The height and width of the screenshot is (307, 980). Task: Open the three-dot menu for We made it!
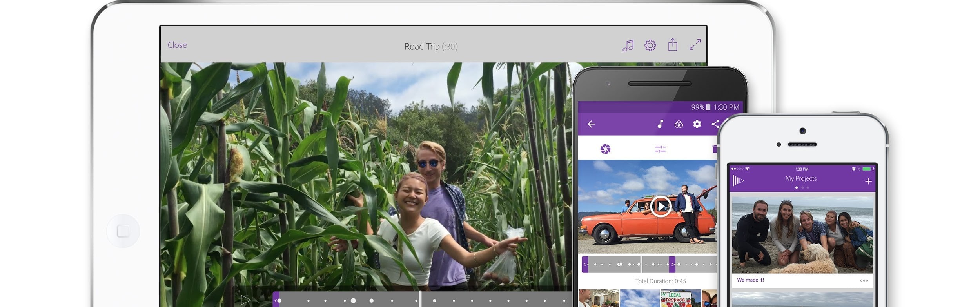864,280
